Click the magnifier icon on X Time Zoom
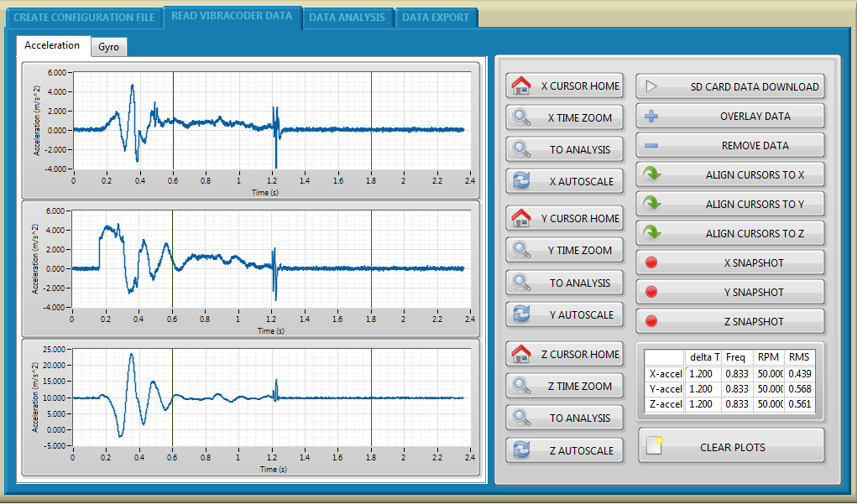857x504 pixels. 521,117
